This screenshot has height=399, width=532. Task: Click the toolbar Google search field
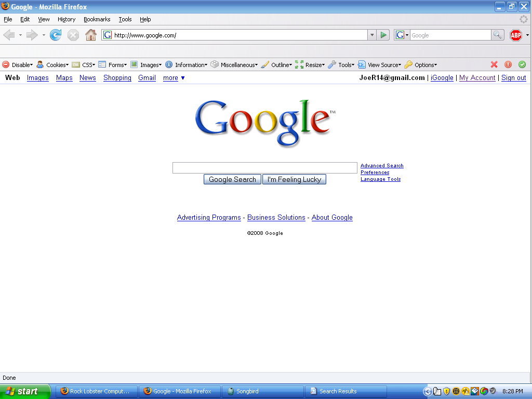pyautogui.click(x=450, y=35)
